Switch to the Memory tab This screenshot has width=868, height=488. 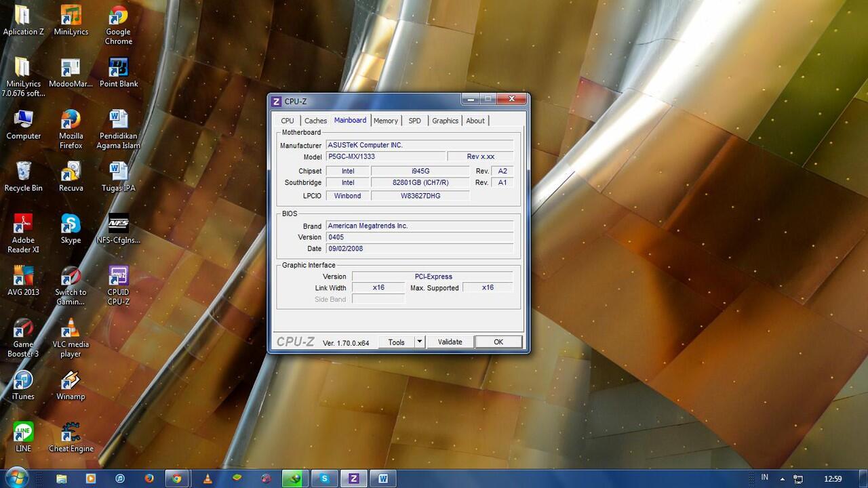click(x=386, y=121)
